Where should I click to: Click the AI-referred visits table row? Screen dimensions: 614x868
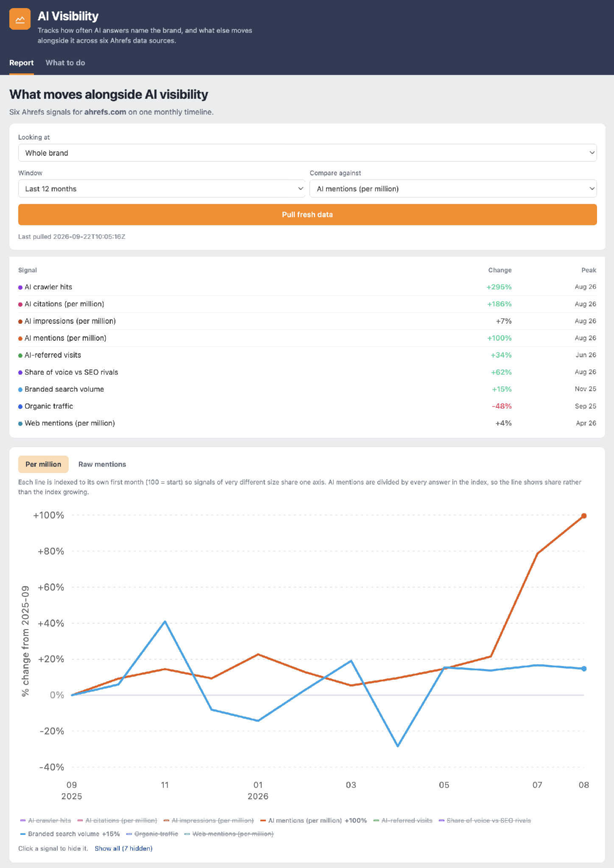click(307, 355)
